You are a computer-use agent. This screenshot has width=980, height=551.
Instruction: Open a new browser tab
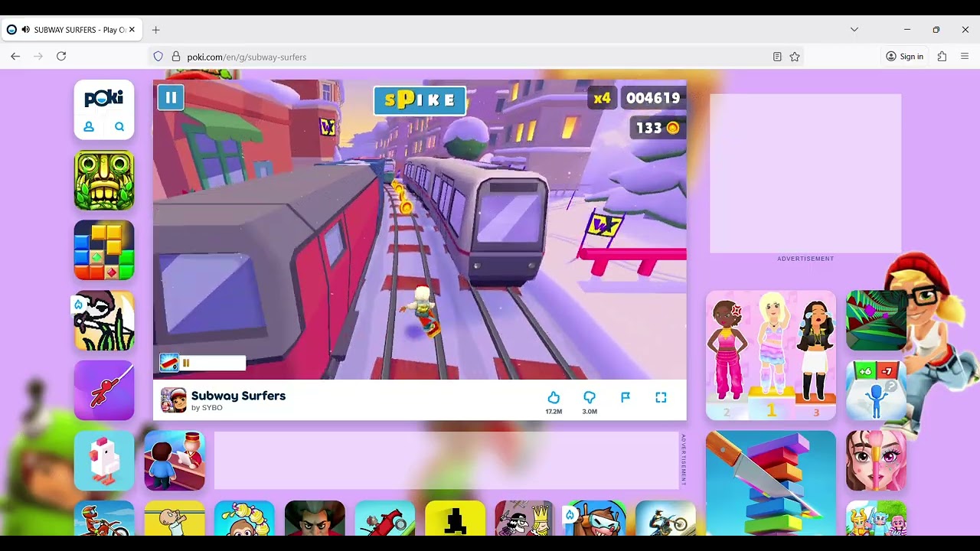(x=155, y=30)
